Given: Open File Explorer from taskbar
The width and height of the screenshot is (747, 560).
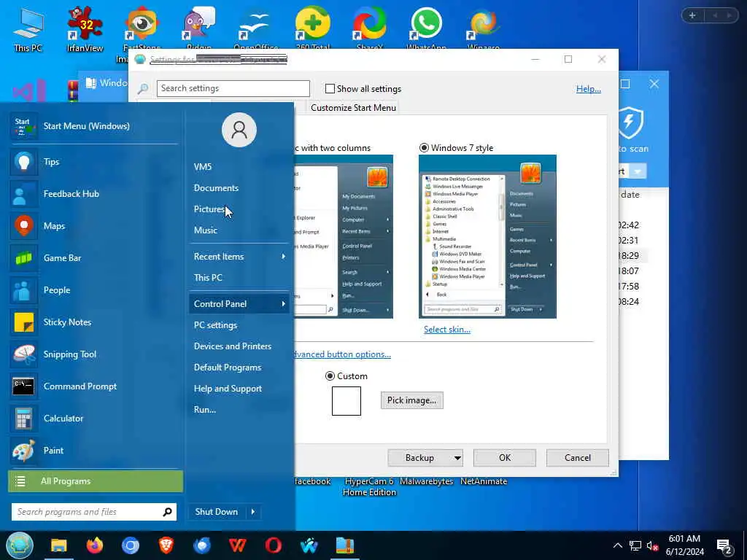Looking at the screenshot, I should (x=59, y=545).
